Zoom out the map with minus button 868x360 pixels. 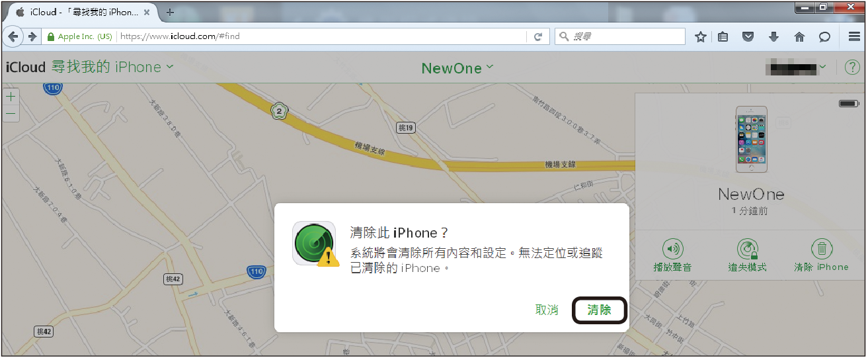(11, 113)
